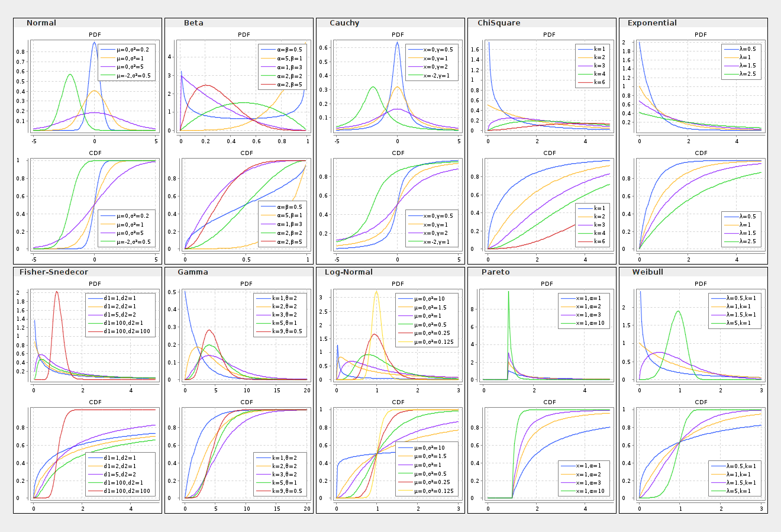Click α=5,β=1 in Beta CDF legend
The image size is (781, 532).
[x=289, y=216]
